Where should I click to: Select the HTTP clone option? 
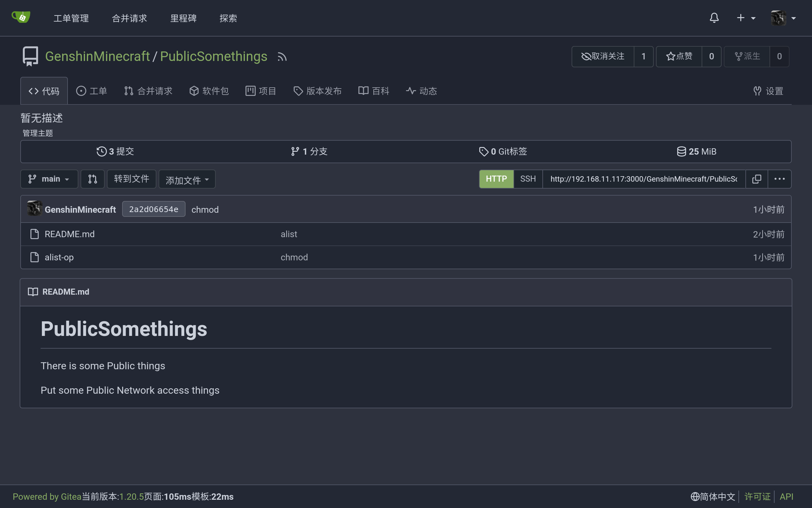coord(496,179)
